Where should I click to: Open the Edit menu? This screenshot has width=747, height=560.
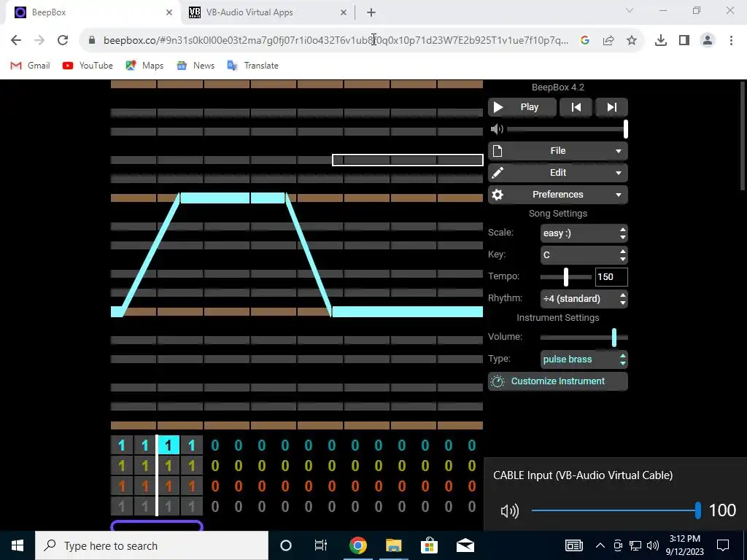point(557,173)
